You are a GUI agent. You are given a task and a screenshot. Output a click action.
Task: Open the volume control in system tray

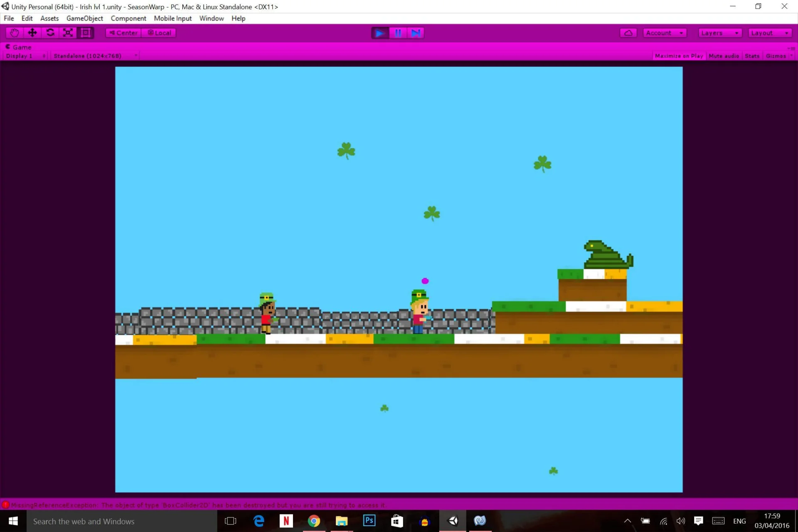(681, 521)
